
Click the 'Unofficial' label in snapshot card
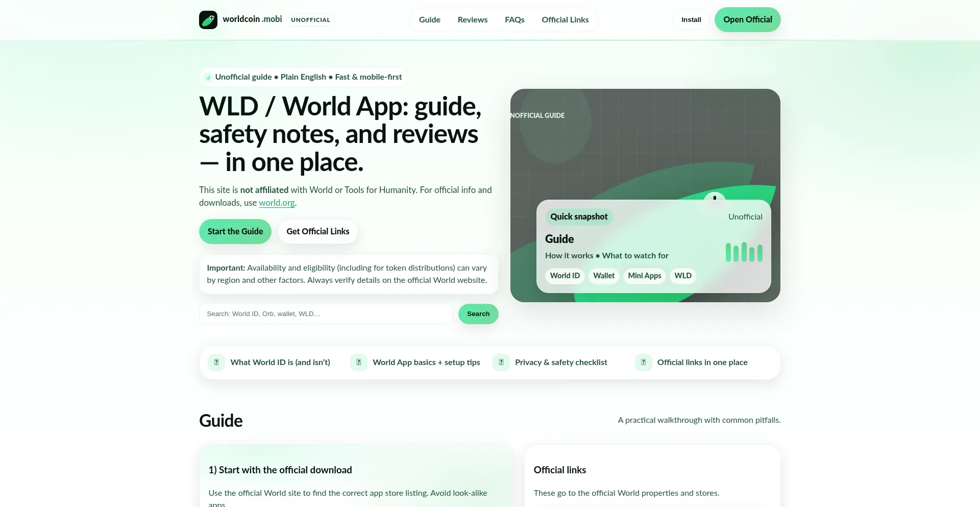click(745, 217)
